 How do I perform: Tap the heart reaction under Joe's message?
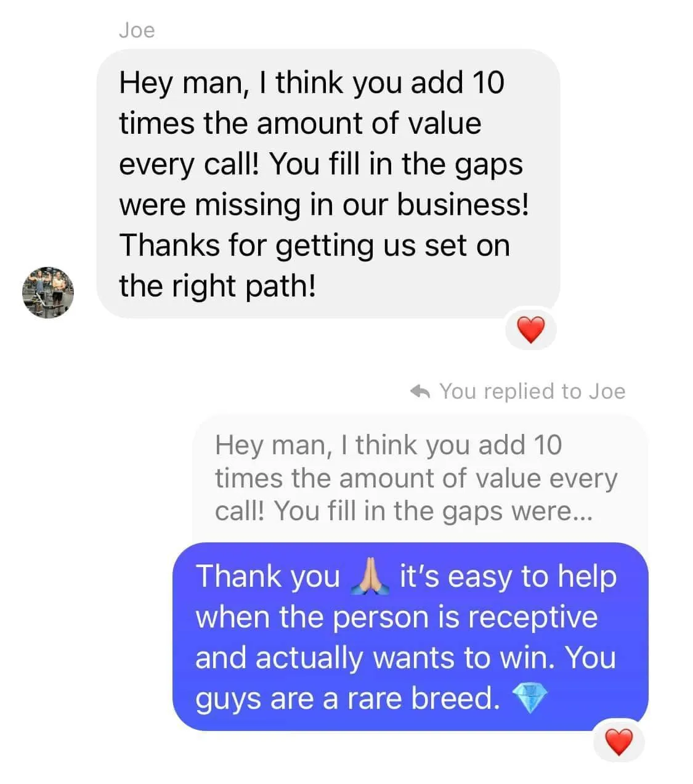click(x=530, y=330)
